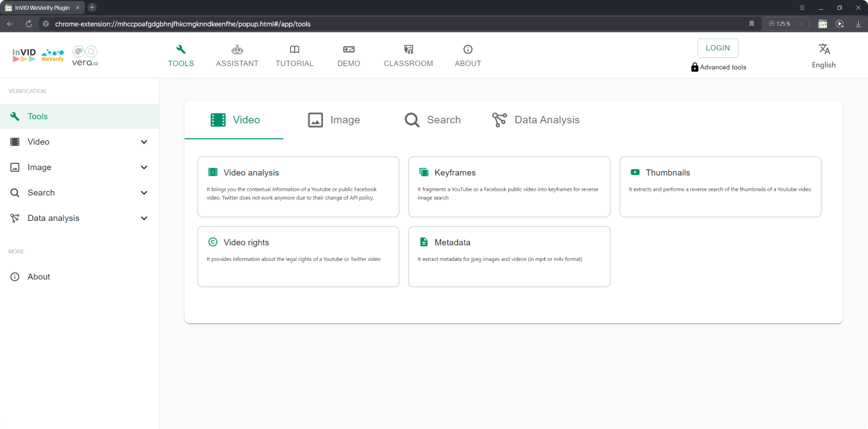Expand the Search sidebar section

(144, 193)
